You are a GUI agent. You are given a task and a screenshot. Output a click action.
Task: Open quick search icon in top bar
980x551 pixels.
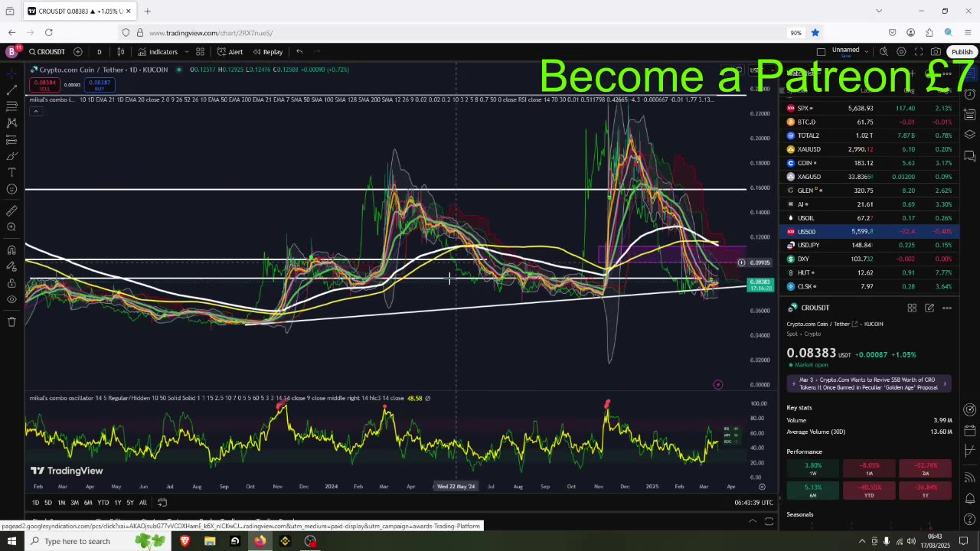(x=884, y=52)
